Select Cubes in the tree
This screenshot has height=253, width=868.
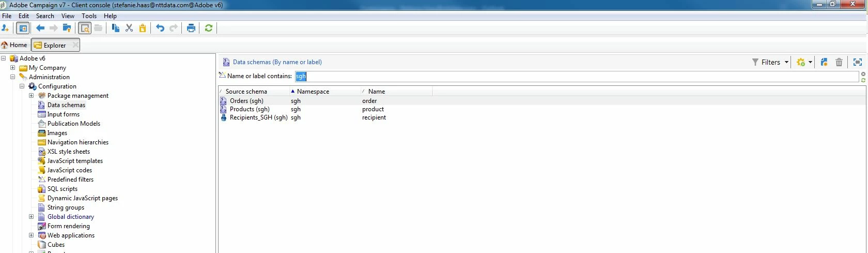click(x=56, y=245)
